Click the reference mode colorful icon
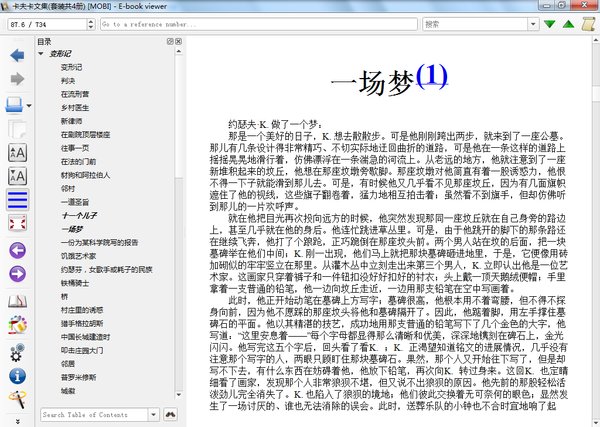 (17, 325)
